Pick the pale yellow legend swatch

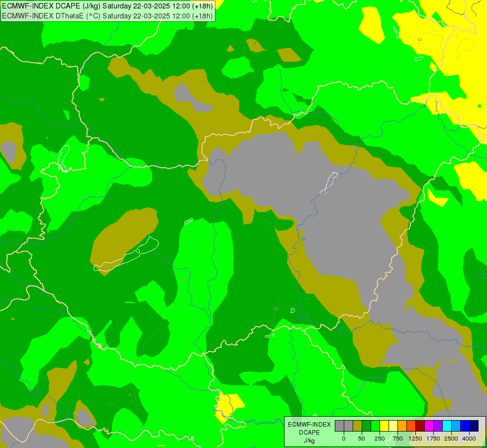[393, 426]
